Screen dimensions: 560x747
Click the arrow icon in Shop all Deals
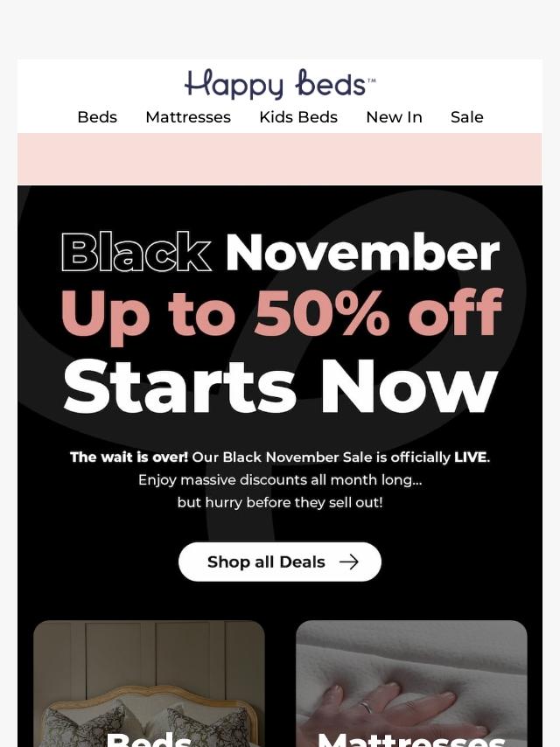(x=349, y=562)
